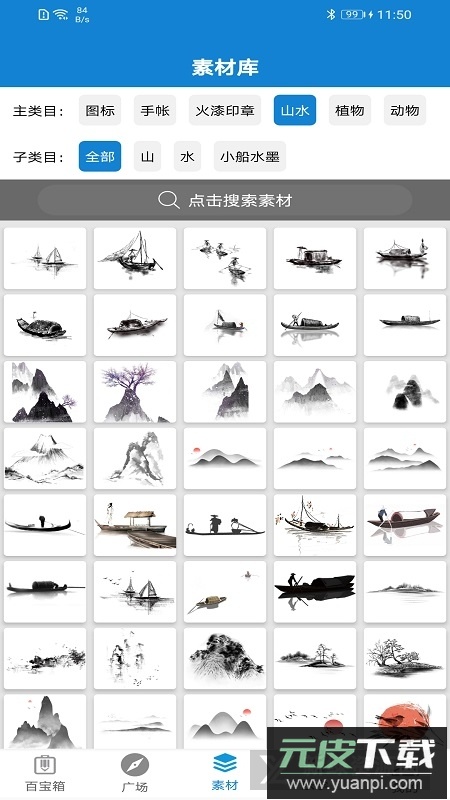Open the dark mountains with small purple tree
Screen dimensions: 450x800
click(x=45, y=392)
